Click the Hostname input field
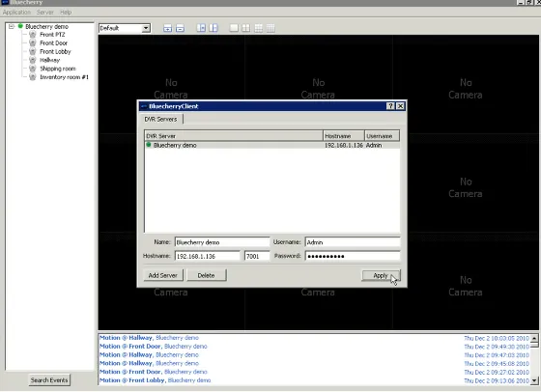 pyautogui.click(x=208, y=256)
